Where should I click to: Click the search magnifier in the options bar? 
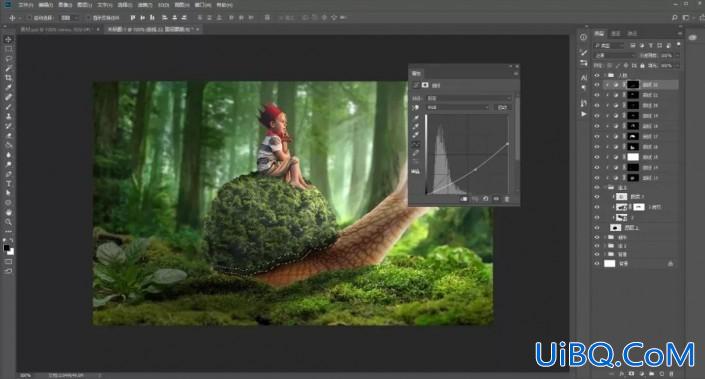[x=674, y=18]
